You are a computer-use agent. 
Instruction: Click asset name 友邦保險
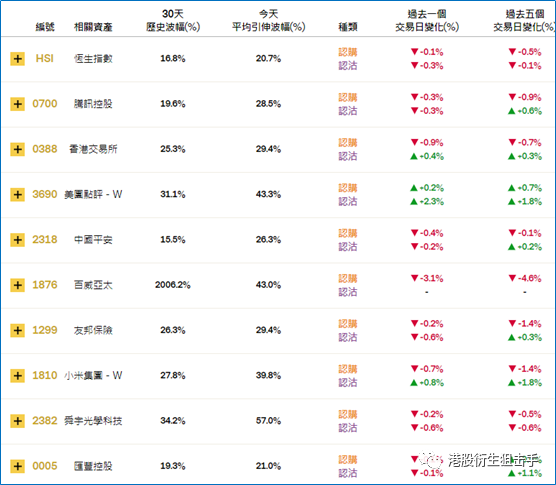tap(93, 330)
